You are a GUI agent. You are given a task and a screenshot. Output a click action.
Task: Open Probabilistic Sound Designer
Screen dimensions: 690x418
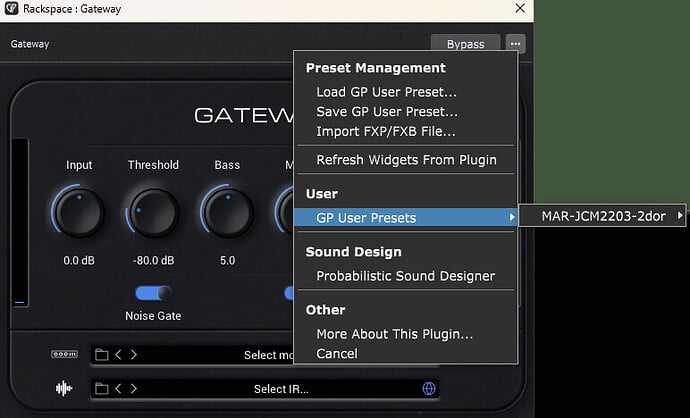pyautogui.click(x=405, y=276)
